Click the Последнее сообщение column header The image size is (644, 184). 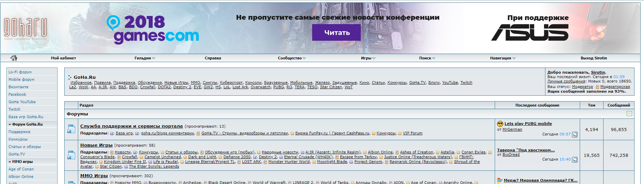click(x=537, y=105)
